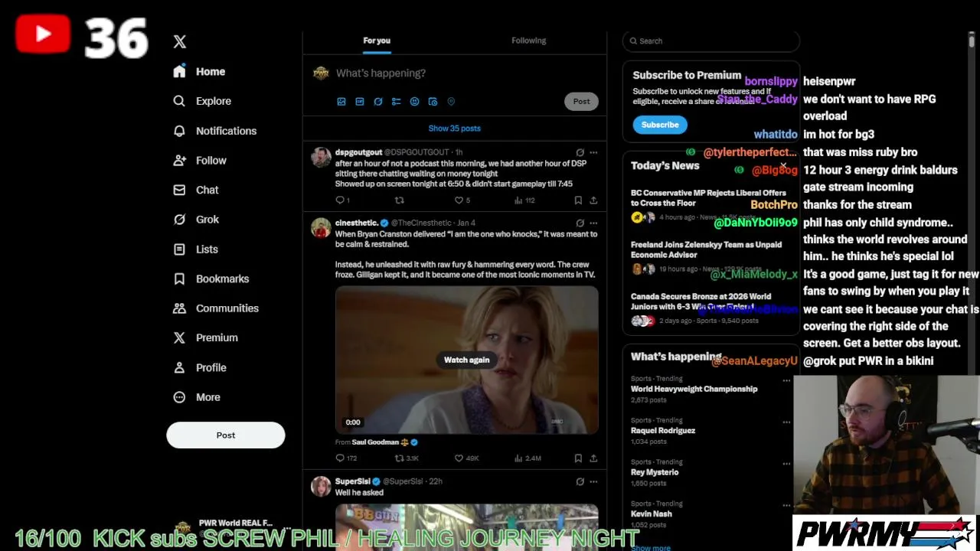Like the dspgoutgout post
980x551 pixels.
click(x=462, y=201)
